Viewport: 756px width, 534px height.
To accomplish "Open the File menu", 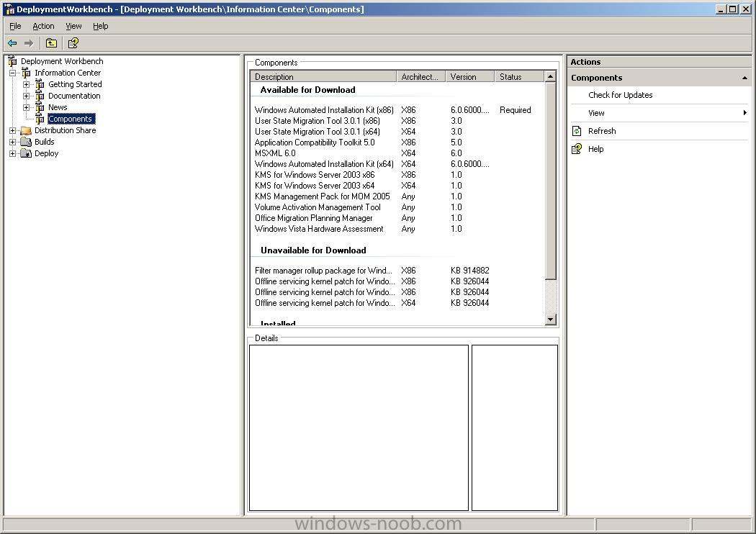I will click(x=15, y=26).
